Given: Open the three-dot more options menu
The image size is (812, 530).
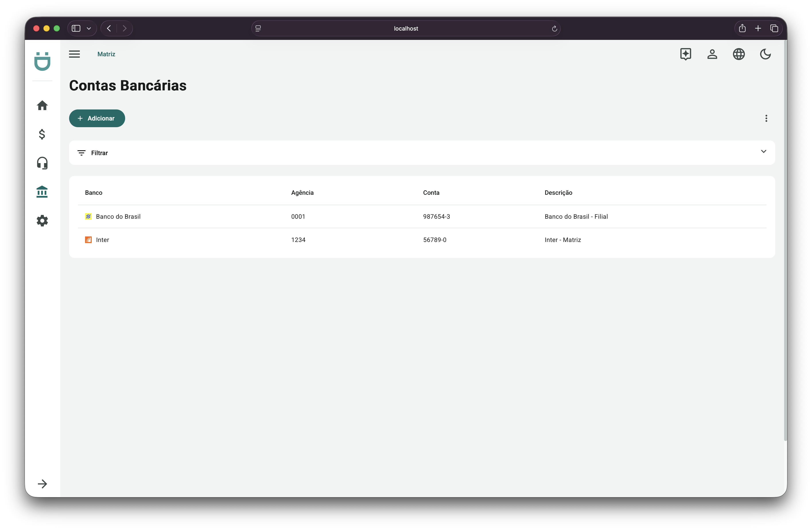Looking at the screenshot, I should 766,118.
